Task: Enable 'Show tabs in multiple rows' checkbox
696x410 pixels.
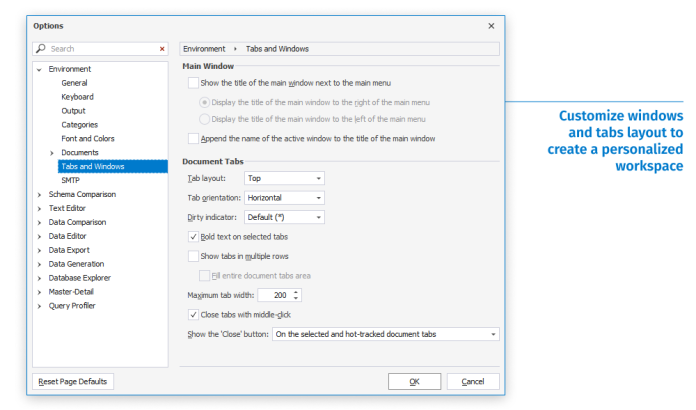Action: 193,256
